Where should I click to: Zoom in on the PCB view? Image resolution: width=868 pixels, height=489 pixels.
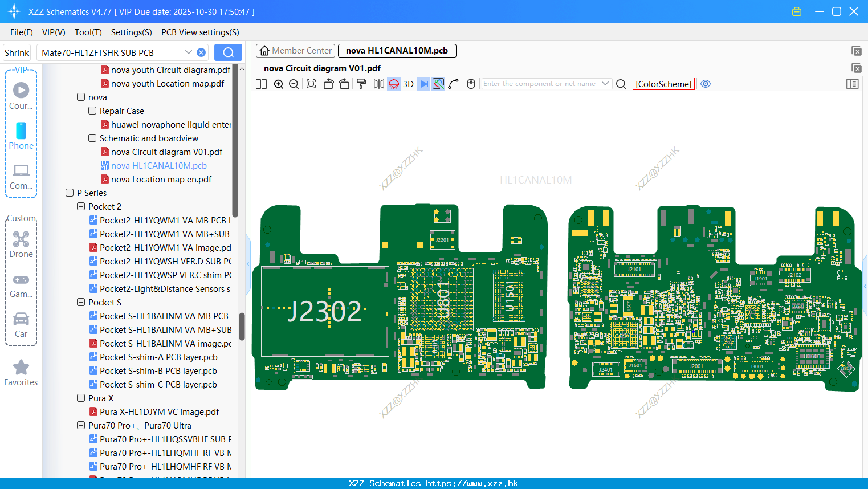279,84
